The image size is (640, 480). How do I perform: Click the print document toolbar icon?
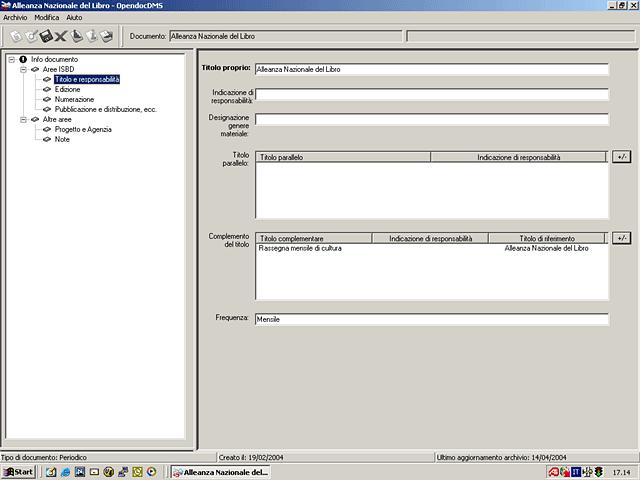click(x=107, y=36)
